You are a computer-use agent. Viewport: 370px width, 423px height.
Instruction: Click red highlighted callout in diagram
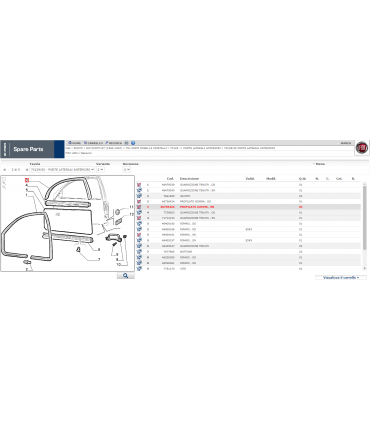coord(27,180)
